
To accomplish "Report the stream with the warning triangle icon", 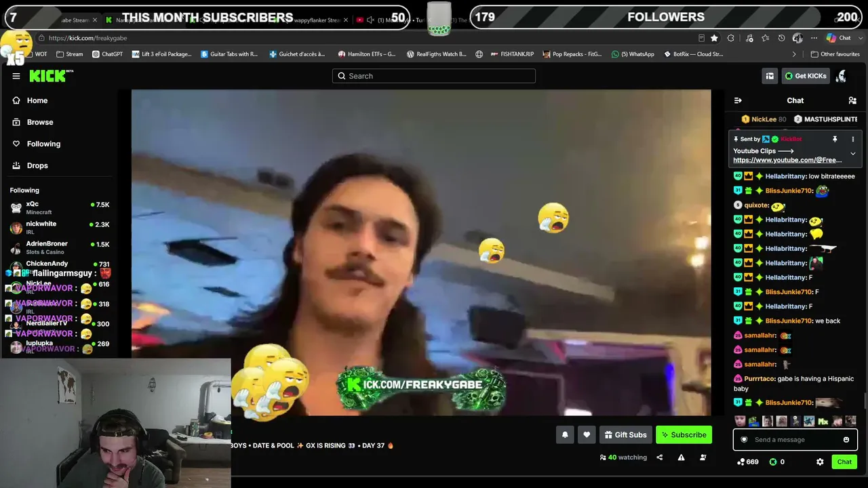I will pos(681,457).
